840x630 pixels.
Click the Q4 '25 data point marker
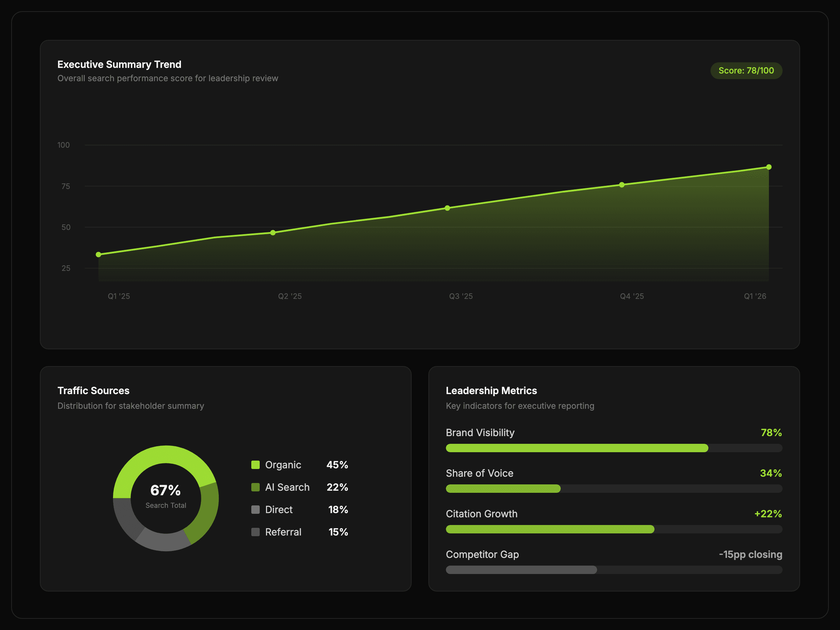622,185
